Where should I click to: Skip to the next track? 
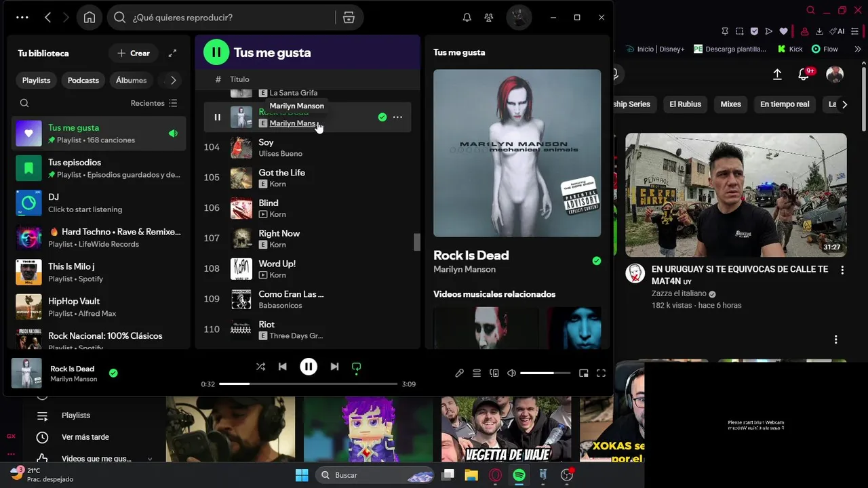coord(334,367)
